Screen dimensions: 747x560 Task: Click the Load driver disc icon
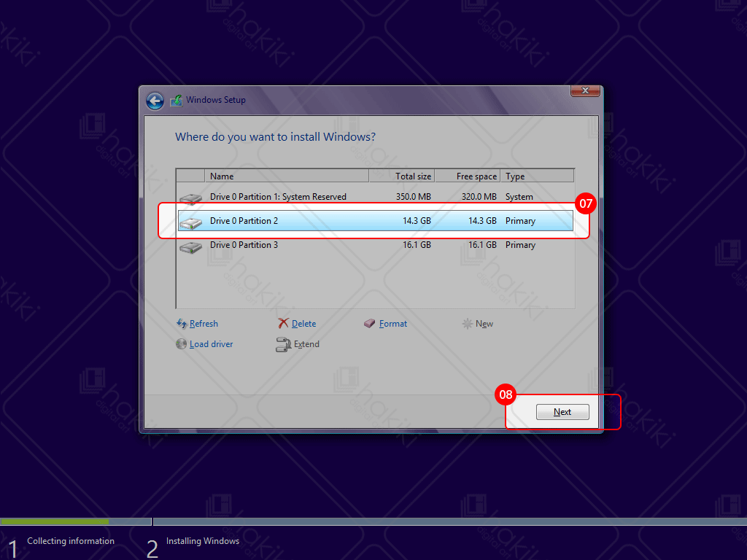tap(181, 344)
